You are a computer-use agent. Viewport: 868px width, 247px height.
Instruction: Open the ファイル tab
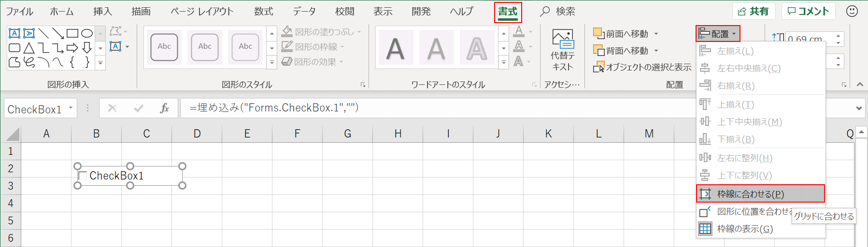pyautogui.click(x=20, y=12)
